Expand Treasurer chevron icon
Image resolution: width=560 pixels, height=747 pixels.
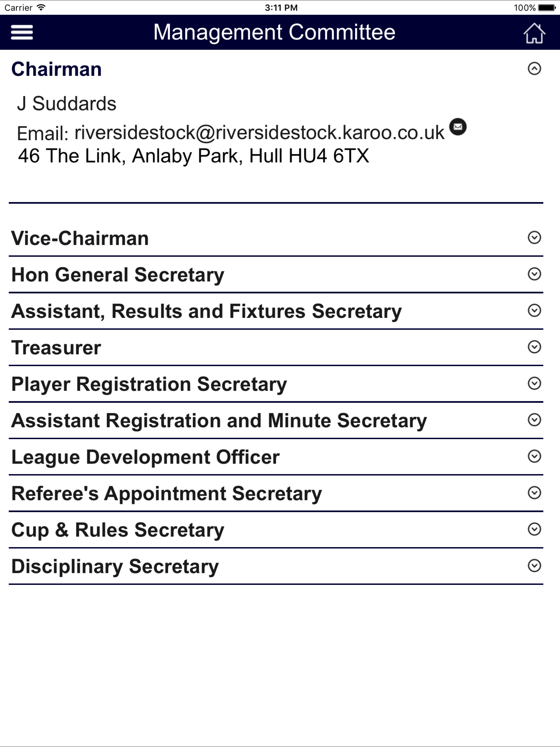pyautogui.click(x=534, y=347)
